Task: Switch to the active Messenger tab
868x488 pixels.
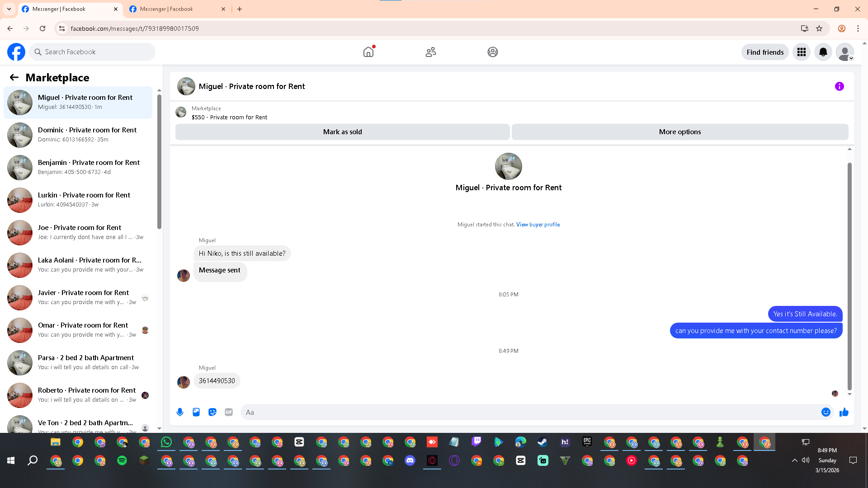Action: point(70,9)
